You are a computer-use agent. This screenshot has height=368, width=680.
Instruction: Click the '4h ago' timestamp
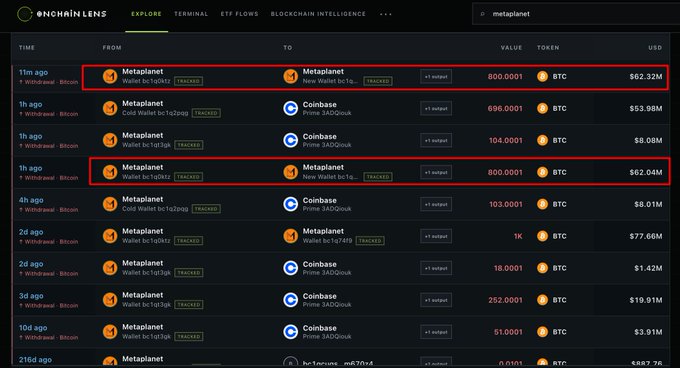31,200
